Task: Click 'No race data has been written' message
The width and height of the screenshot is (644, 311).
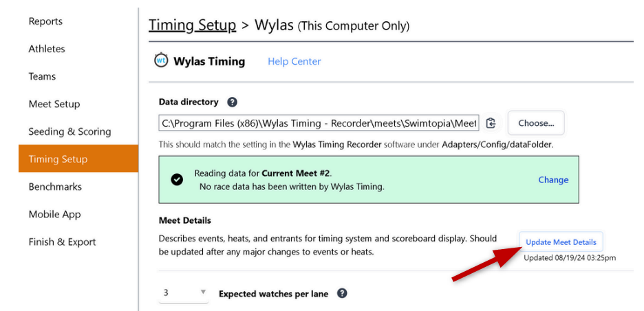Action: pyautogui.click(x=292, y=187)
